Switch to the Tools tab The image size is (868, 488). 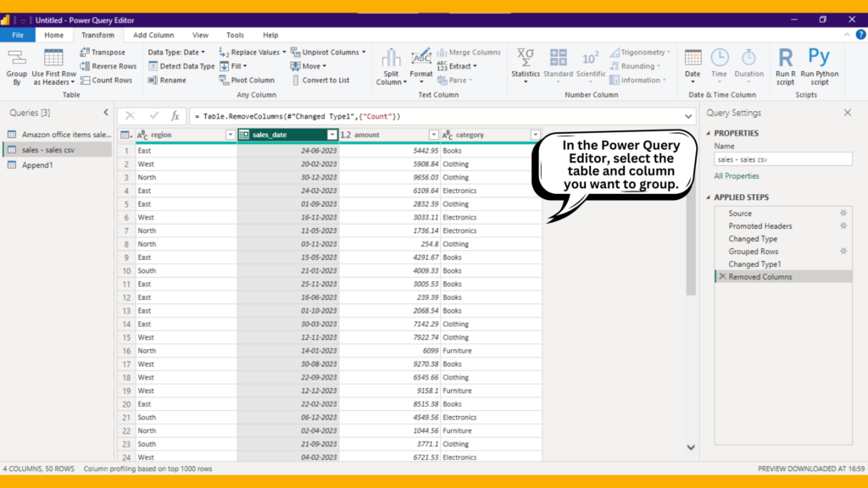tap(235, 35)
